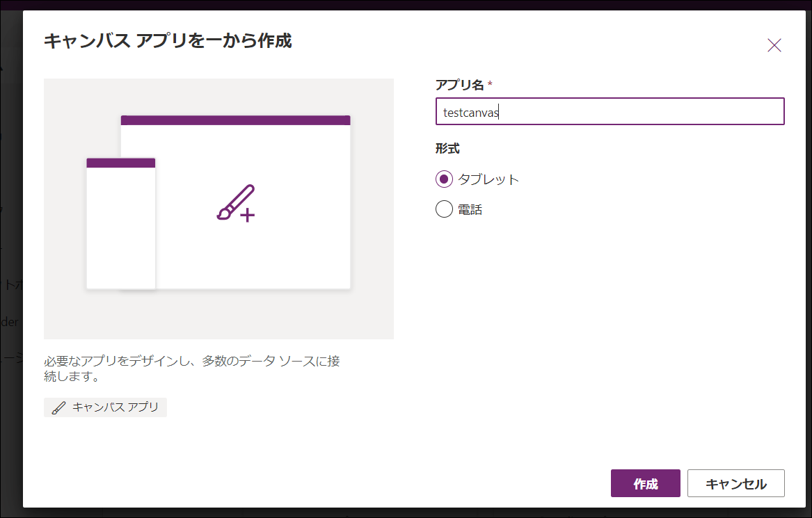Click the X icon to close the dialog

click(x=774, y=44)
